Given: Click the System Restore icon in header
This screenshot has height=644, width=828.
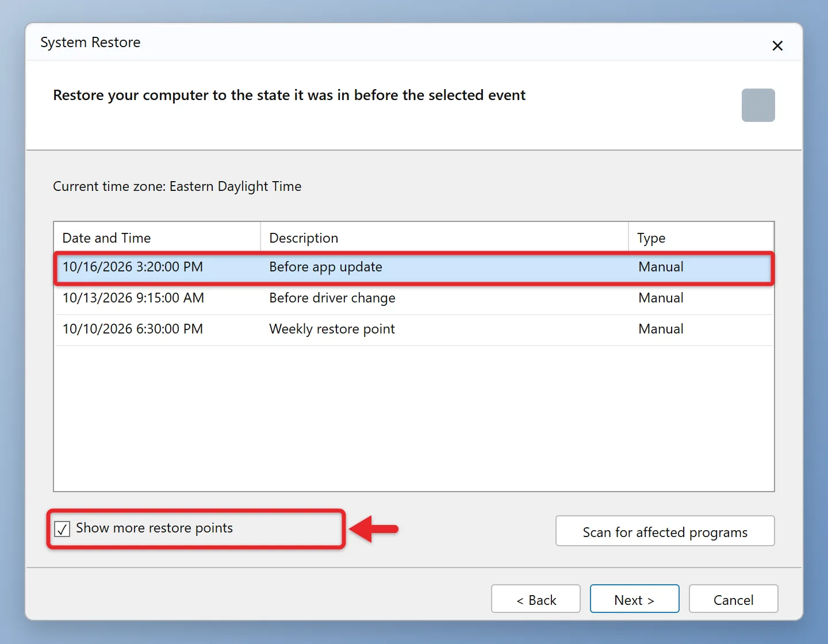Looking at the screenshot, I should (x=758, y=105).
